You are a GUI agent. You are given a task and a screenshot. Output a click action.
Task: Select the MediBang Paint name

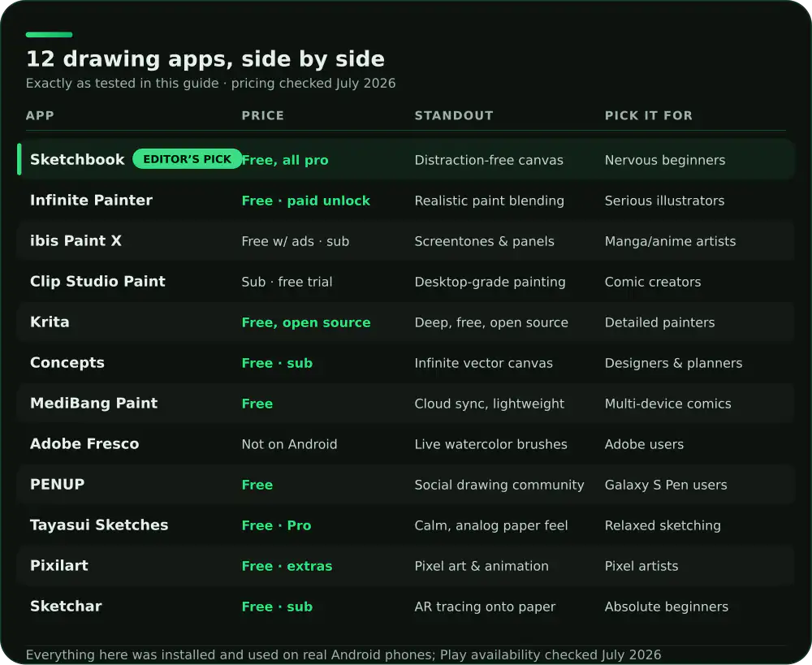click(x=93, y=403)
